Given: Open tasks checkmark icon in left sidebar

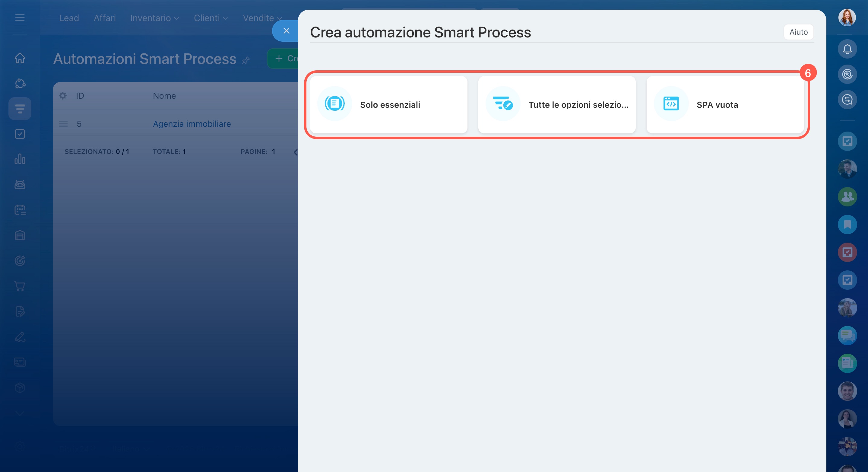Looking at the screenshot, I should (20, 134).
